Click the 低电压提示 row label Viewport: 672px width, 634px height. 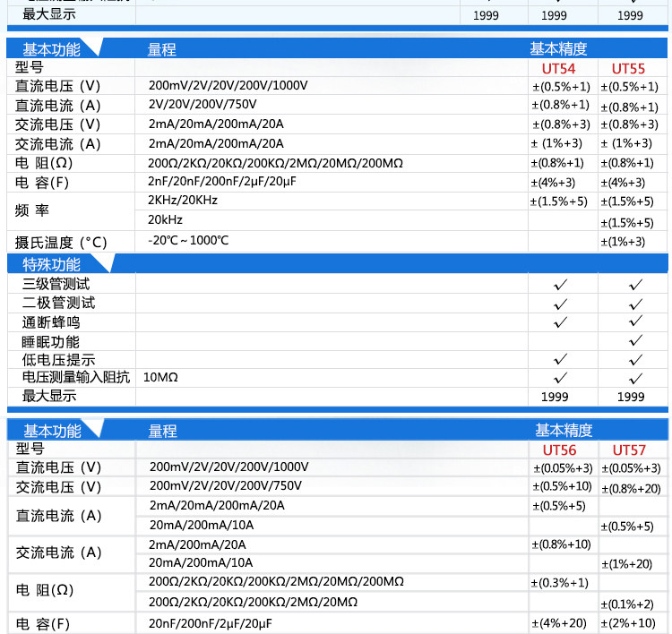(59, 360)
